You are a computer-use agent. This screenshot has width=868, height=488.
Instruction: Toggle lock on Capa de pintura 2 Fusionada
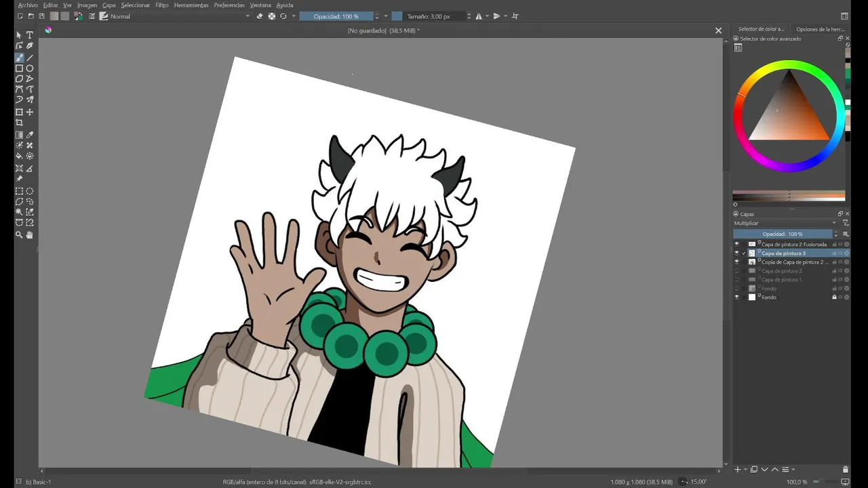pos(834,244)
